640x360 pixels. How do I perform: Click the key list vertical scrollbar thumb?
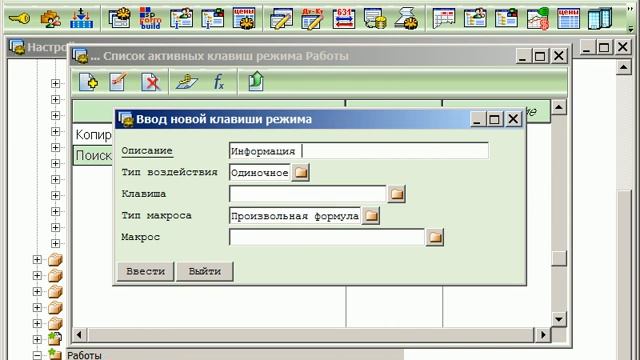click(x=559, y=258)
